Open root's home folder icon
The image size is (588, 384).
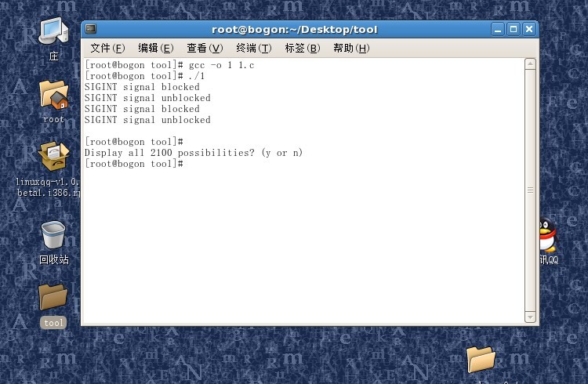53,95
